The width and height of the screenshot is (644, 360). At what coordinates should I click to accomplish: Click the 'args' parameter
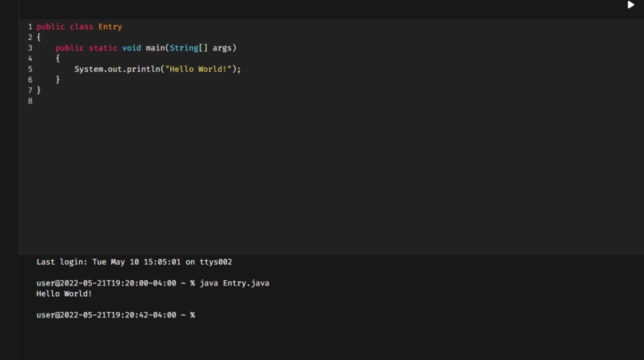pos(222,49)
